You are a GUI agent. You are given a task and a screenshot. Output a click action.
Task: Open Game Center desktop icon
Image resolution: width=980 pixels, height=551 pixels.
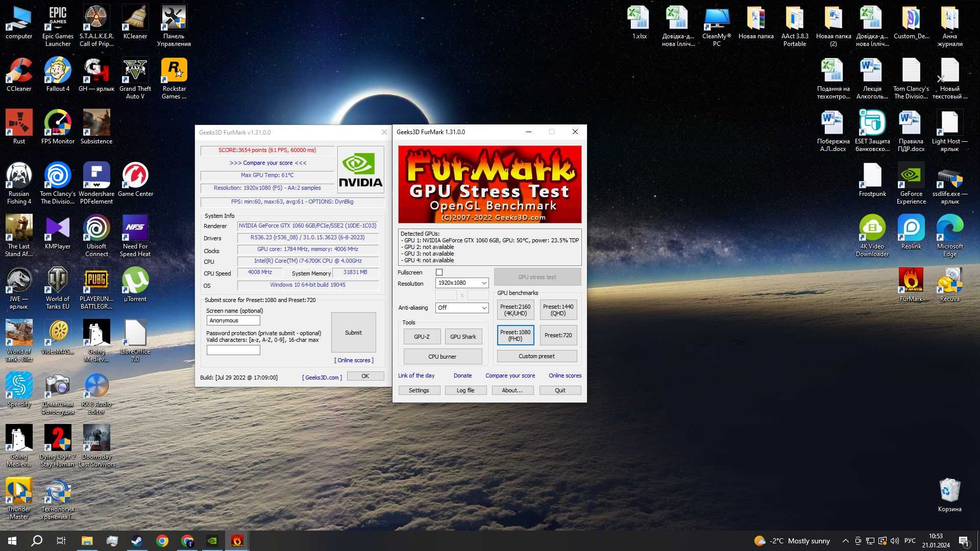[135, 180]
